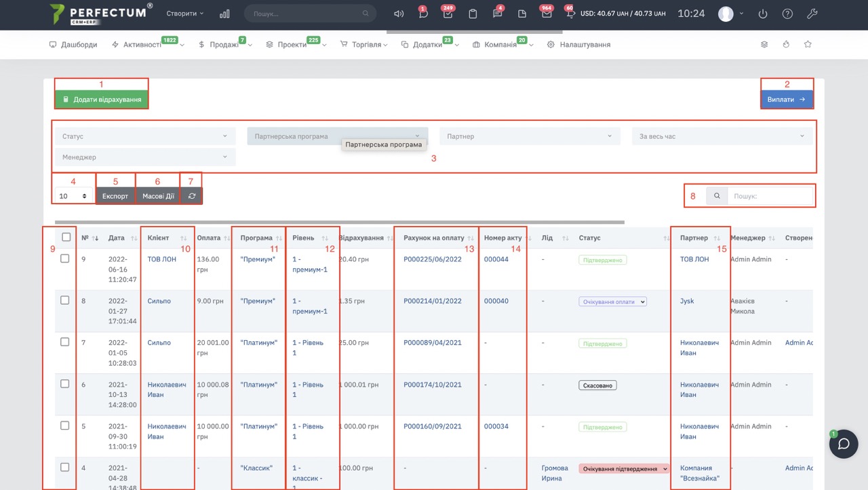Open the Партнер filter dropdown
Viewport: 868px width, 490px height.
point(529,136)
